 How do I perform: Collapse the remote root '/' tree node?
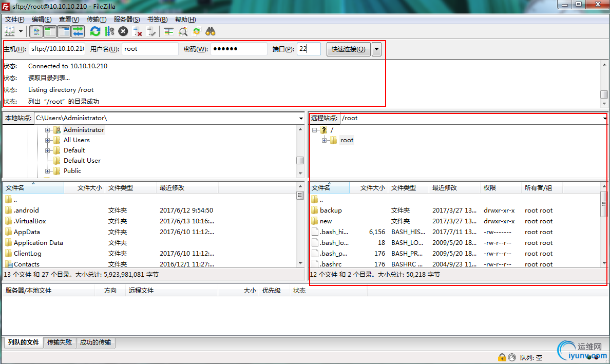pos(315,130)
